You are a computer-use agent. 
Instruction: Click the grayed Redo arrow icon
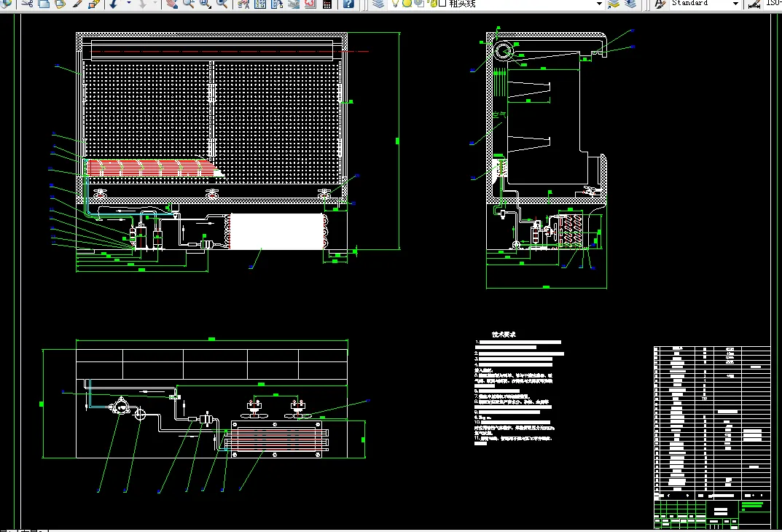[x=142, y=3]
